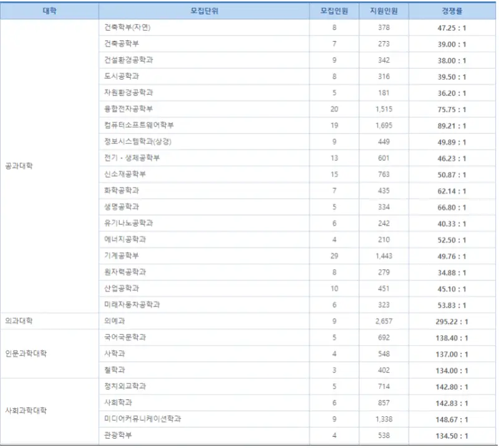Click the 전기·생체공학부 row name
499x448 pixels.
pos(132,158)
